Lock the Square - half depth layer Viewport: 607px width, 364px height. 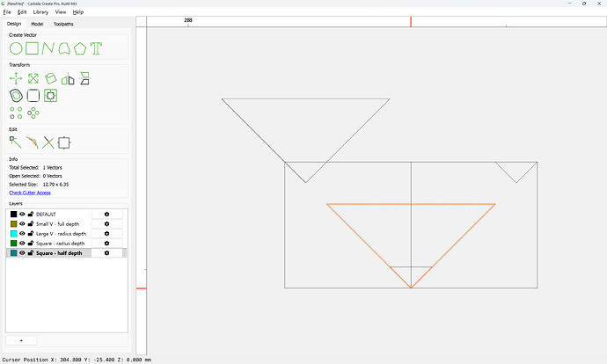pyautogui.click(x=31, y=252)
